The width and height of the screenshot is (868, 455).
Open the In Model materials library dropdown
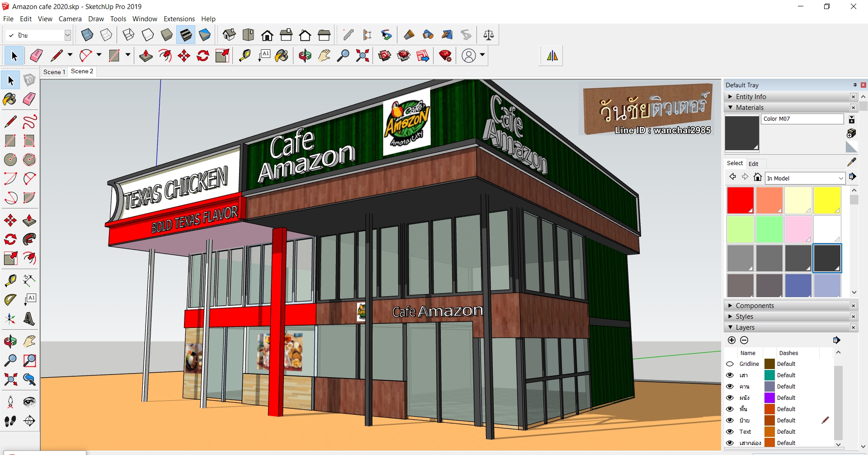[805, 178]
